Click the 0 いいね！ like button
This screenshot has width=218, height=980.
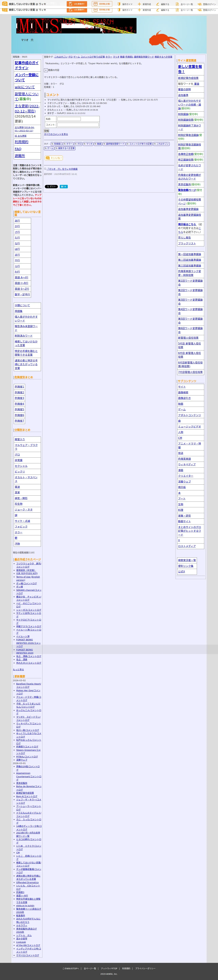(x=54, y=158)
